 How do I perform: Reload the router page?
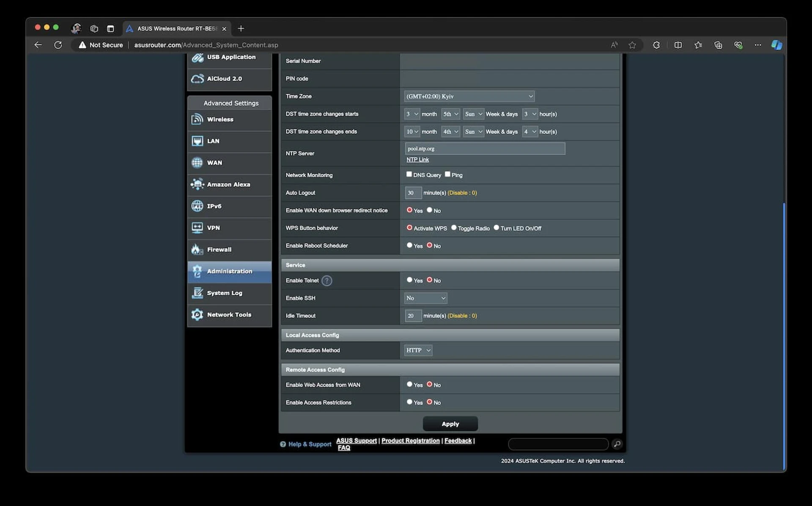point(58,45)
